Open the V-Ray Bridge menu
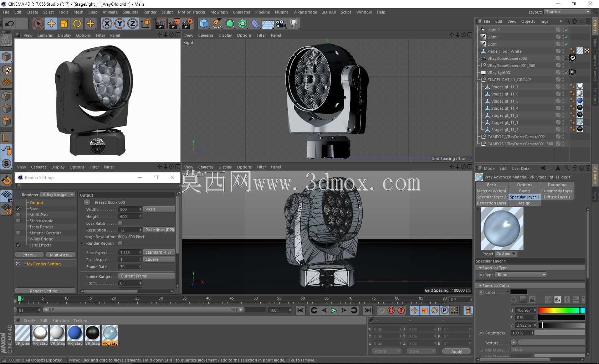The height and width of the screenshot is (364, 599). point(305,12)
